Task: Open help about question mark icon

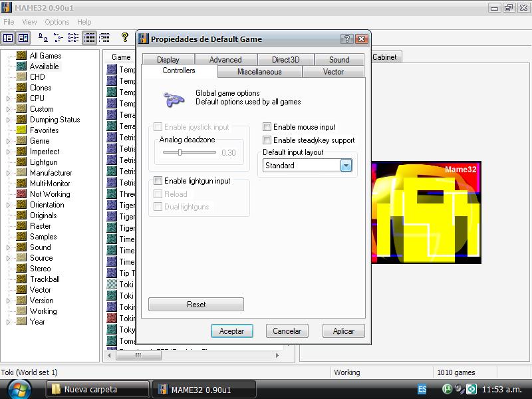Action: coord(124,37)
